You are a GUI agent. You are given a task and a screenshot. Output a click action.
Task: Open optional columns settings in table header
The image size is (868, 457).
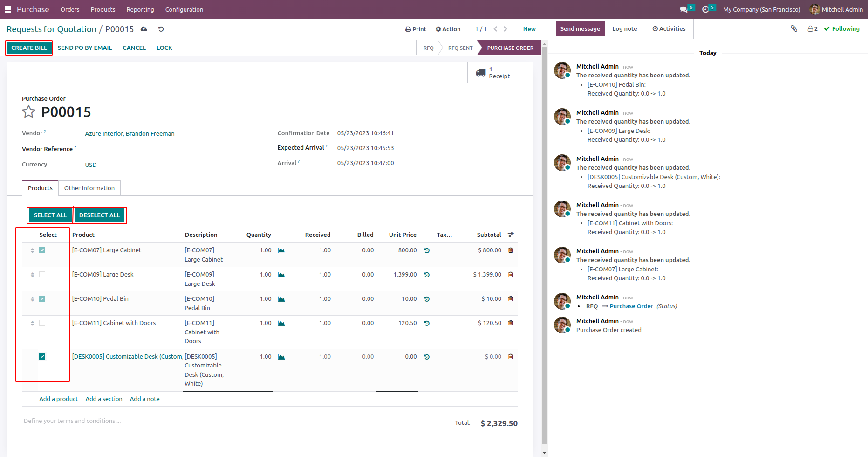511,235
